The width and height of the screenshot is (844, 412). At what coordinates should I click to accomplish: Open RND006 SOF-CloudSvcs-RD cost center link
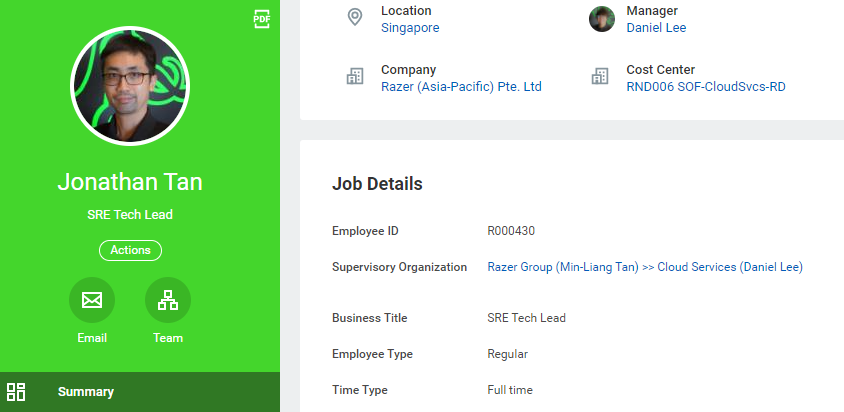pyautogui.click(x=706, y=87)
